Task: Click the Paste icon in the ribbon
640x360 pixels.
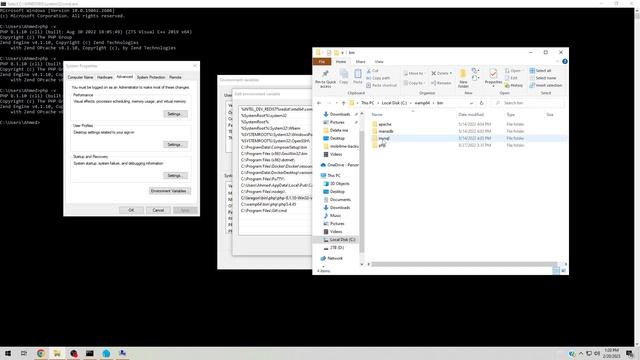Action: 358,76
